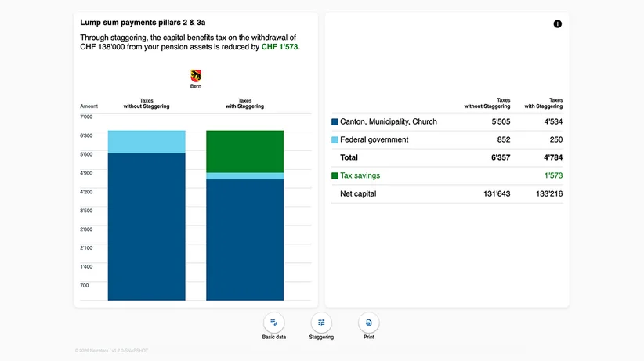Click the info icon in results panel
Image resolution: width=644 pixels, height=361 pixels.
tap(557, 23)
